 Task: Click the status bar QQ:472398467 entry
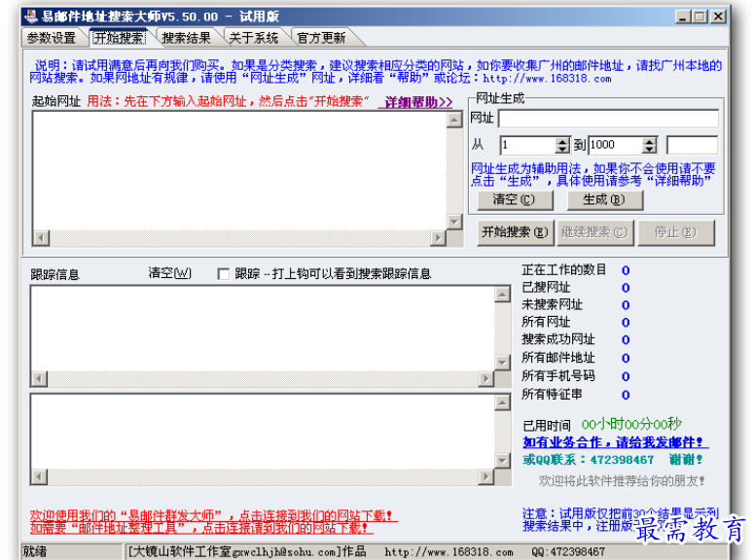(x=568, y=552)
